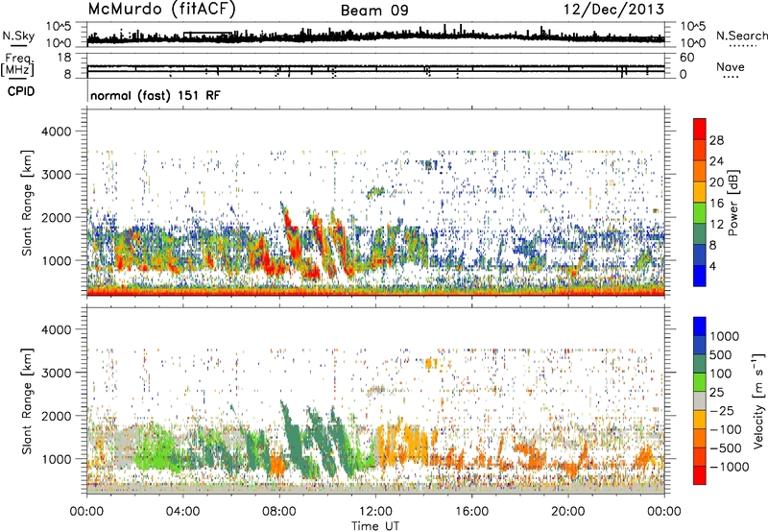The image size is (768, 532).
Task: Click the 'McMurdo (fitACF)' title text
Action: [x=161, y=9]
